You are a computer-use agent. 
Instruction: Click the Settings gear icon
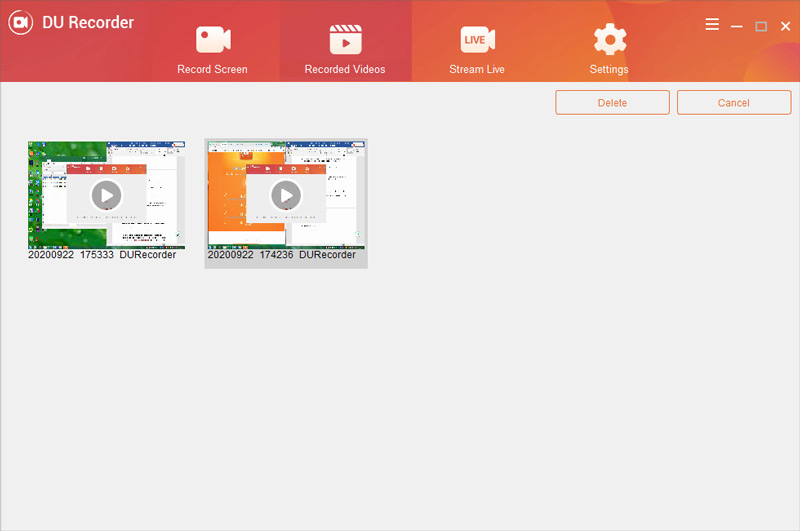point(609,39)
